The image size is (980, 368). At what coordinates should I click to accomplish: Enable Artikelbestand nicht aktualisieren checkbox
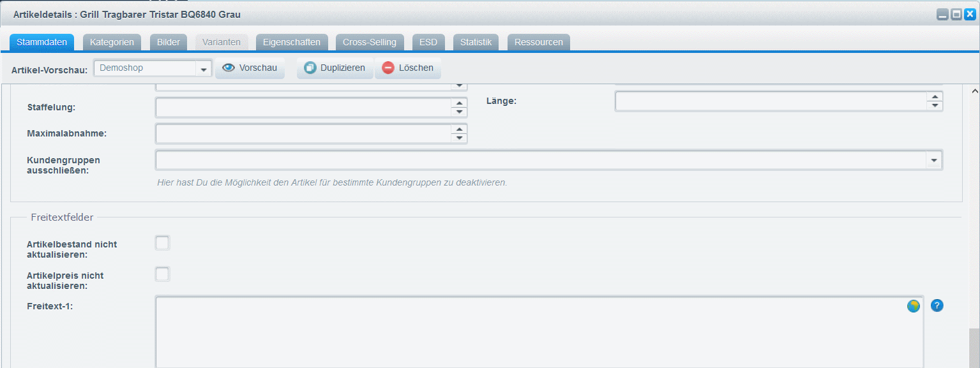click(163, 243)
